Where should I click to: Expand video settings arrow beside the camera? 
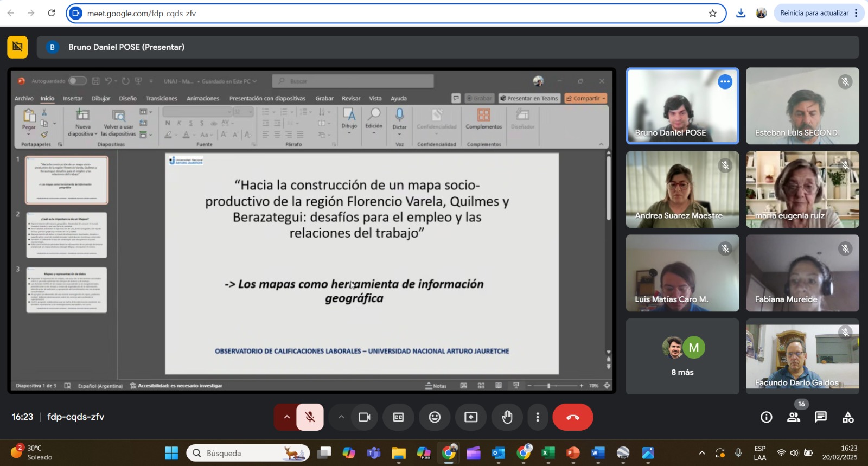tap(341, 417)
